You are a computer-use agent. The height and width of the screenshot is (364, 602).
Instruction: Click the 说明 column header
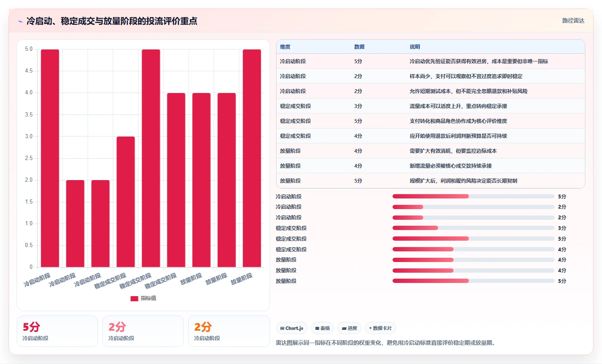click(415, 47)
